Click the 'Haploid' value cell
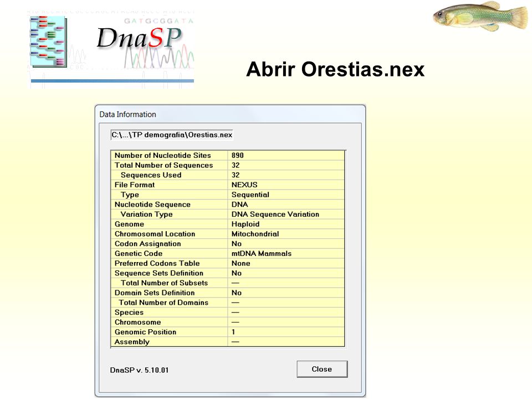Screen dimensions: 532x399 point(245,224)
